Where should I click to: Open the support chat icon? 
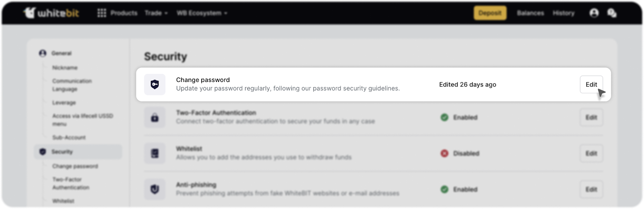[x=612, y=13]
